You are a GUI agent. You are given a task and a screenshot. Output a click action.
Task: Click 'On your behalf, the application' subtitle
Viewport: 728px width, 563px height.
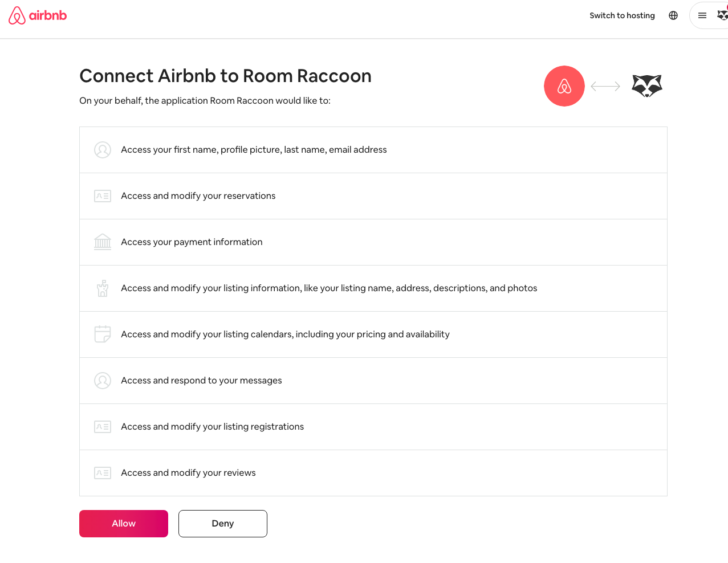205,101
